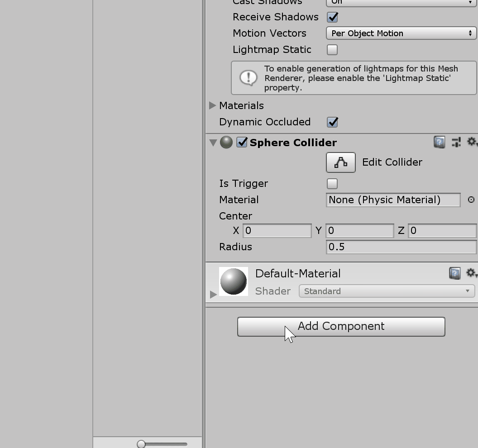478x448 pixels.
Task: Expand the Materials foldout
Action: [x=212, y=105]
